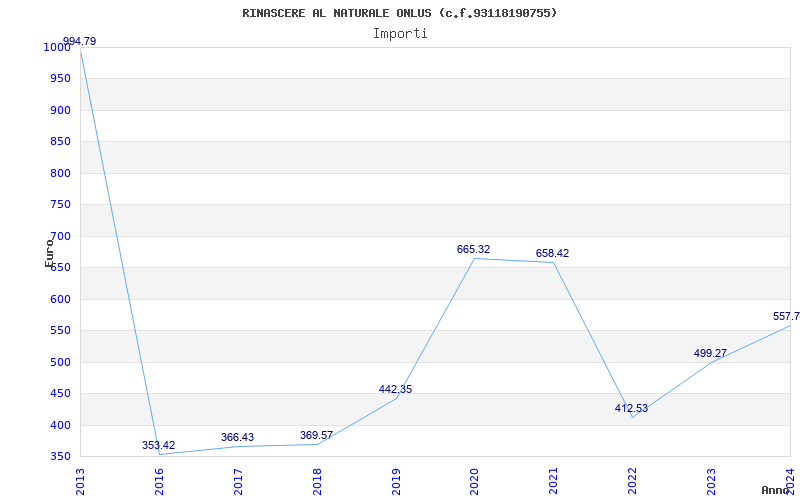
Task: Select the 366.43 data label
Action: (x=237, y=437)
